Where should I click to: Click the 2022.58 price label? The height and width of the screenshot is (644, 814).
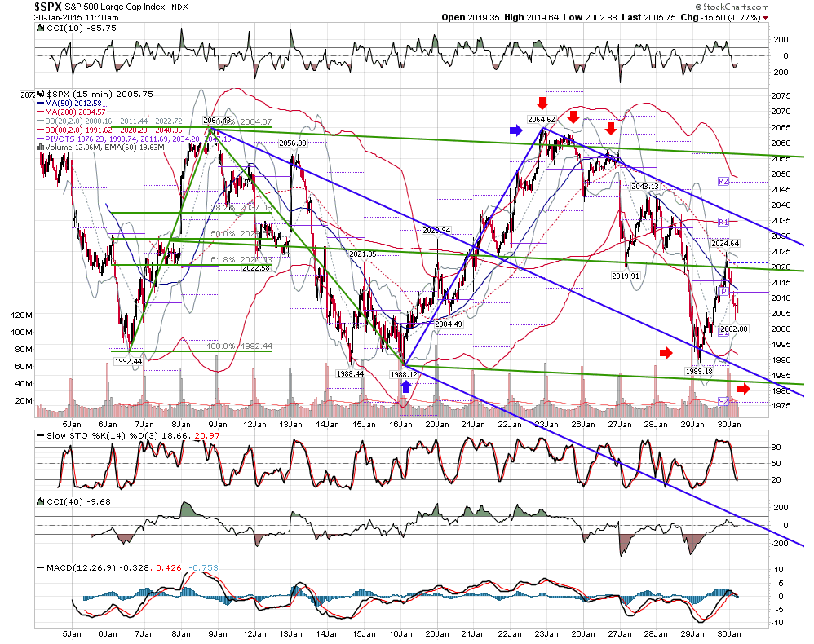tap(256, 267)
